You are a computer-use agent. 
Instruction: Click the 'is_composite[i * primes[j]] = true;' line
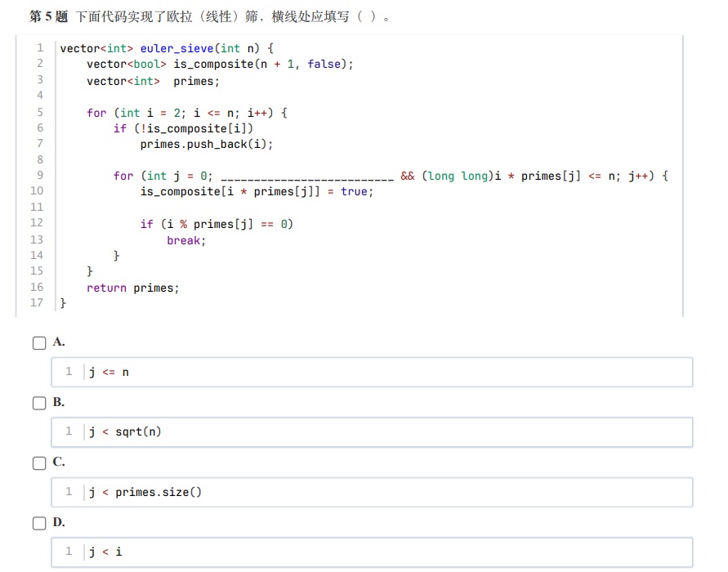(x=257, y=192)
